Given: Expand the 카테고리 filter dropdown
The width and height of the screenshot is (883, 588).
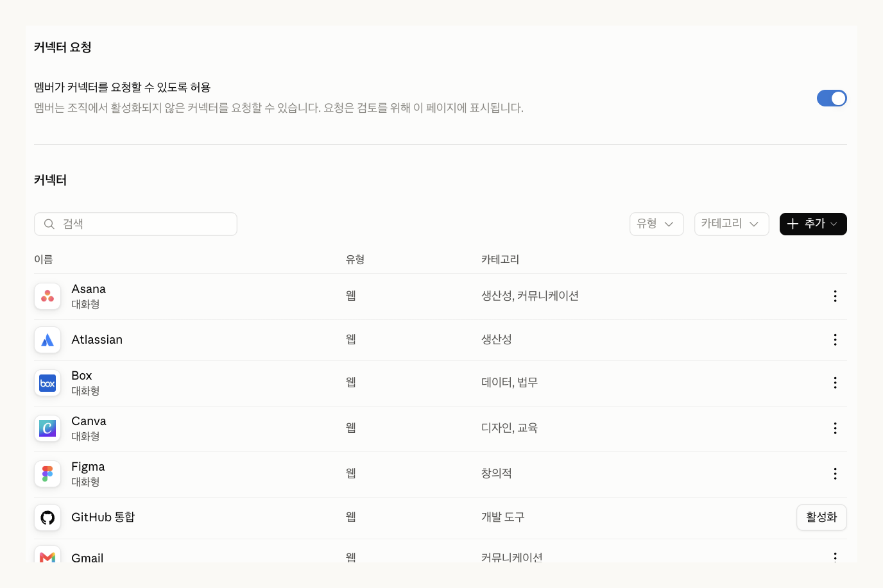Looking at the screenshot, I should coord(732,224).
